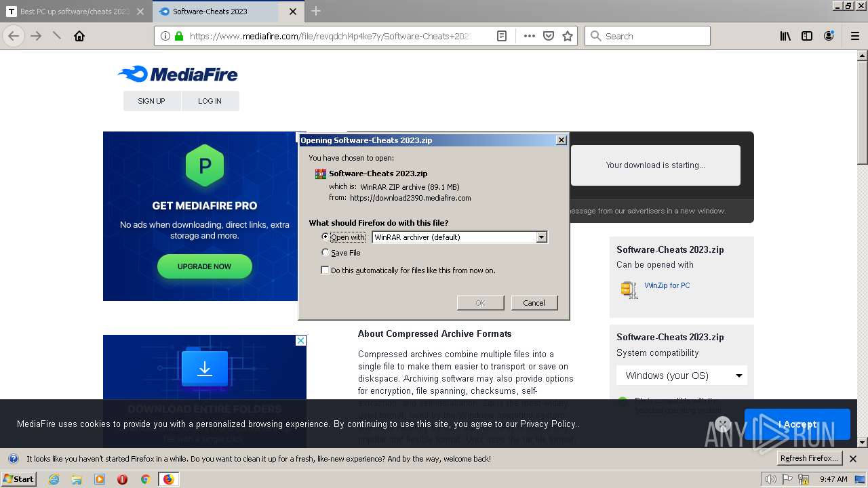Enable Do this automatically checkbox

pos(325,270)
